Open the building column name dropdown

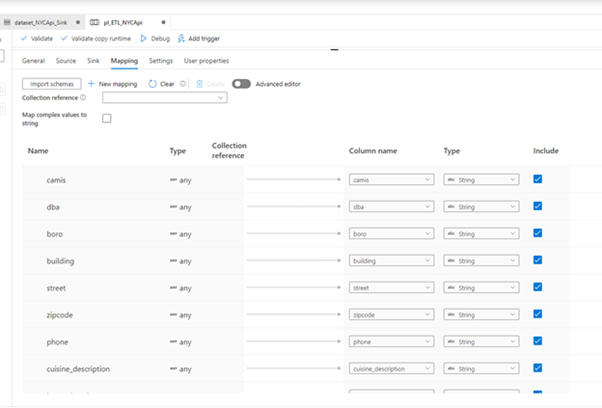click(392, 261)
